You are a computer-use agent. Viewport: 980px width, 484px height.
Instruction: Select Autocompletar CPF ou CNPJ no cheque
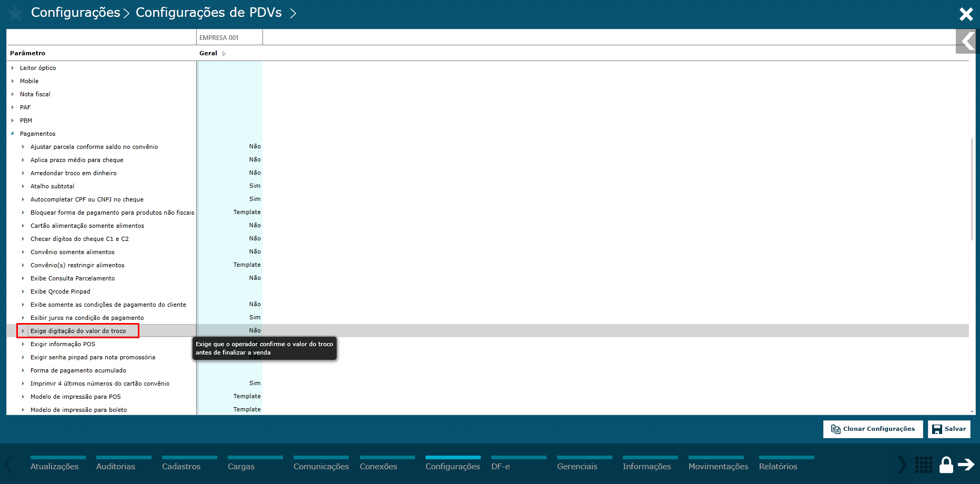pos(87,199)
